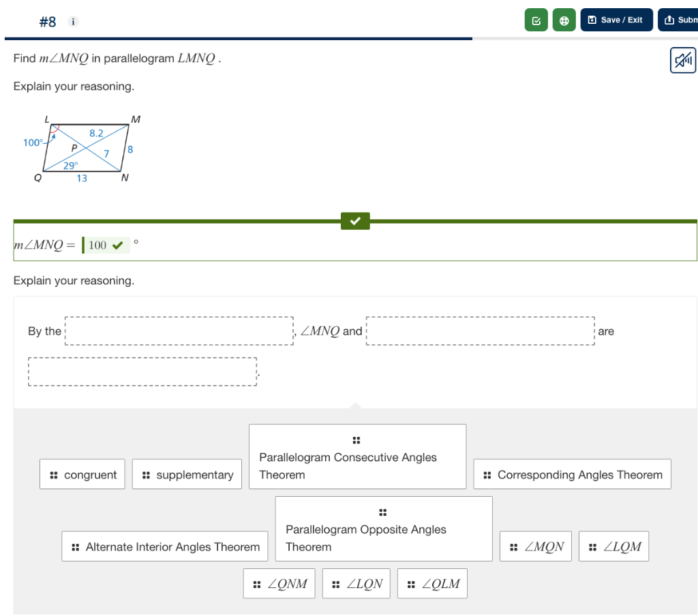Screen dimensions: 698x616
Task: Click the grip on Corresponding Angles Theorem tile
Action: [486, 474]
